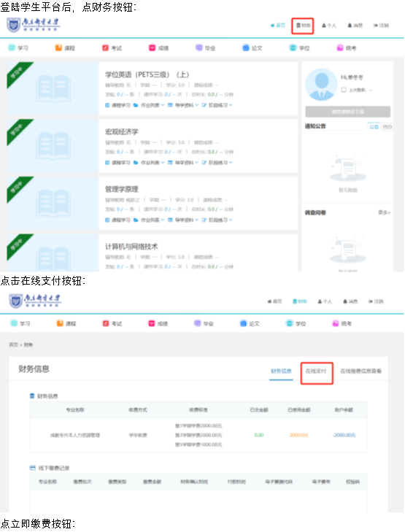Switch to the 公告 tab under 通知公告
This screenshot has width=405, height=532.
[x=374, y=126]
